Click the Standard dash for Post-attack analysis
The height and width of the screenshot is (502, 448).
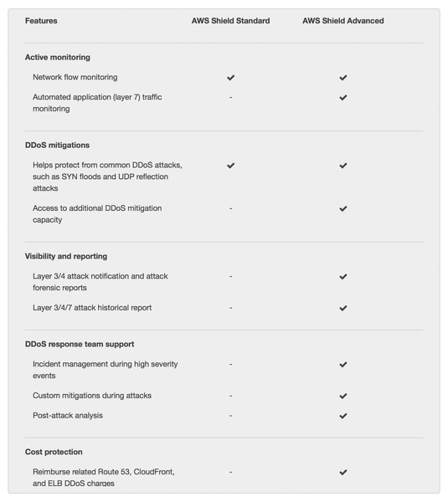(x=231, y=416)
